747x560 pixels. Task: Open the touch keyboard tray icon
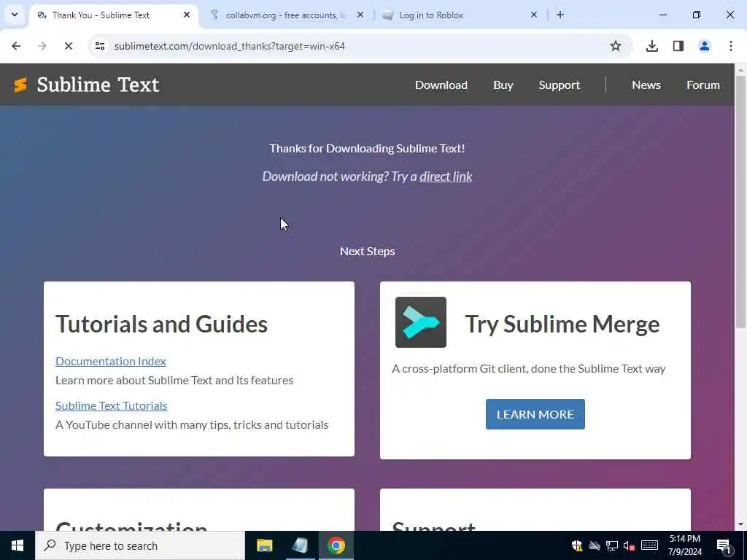click(x=649, y=545)
